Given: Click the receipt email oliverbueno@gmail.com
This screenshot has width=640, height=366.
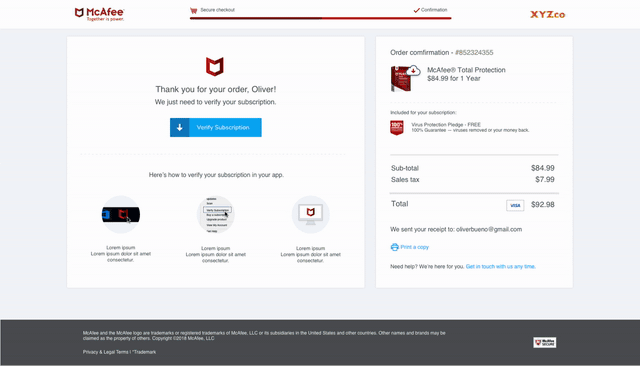Looking at the screenshot, I should pyautogui.click(x=489, y=229).
